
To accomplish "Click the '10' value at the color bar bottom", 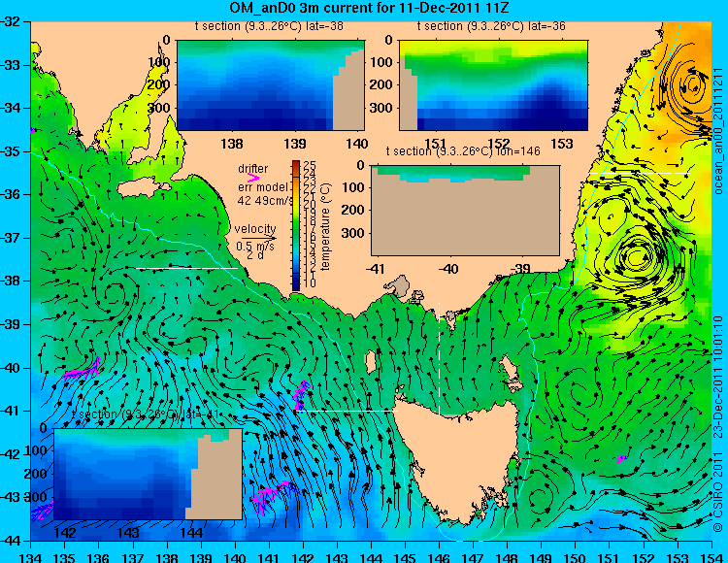I will click(x=310, y=282).
